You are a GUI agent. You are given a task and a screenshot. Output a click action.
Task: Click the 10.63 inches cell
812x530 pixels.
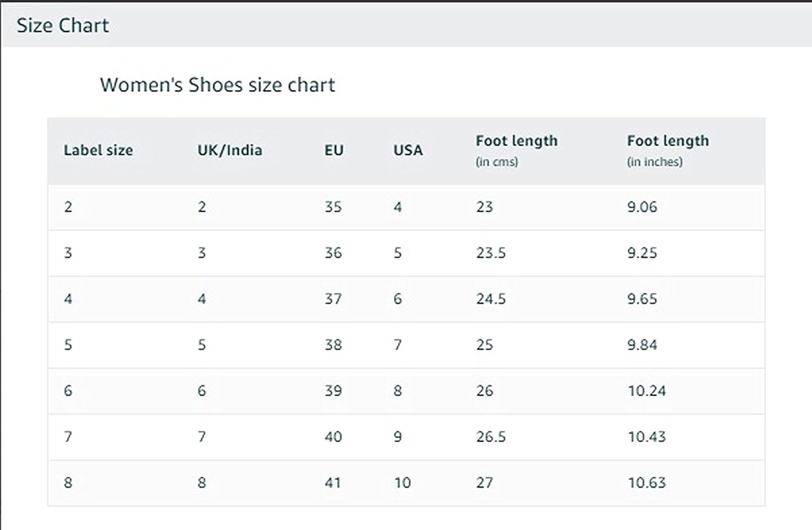pyautogui.click(x=646, y=483)
